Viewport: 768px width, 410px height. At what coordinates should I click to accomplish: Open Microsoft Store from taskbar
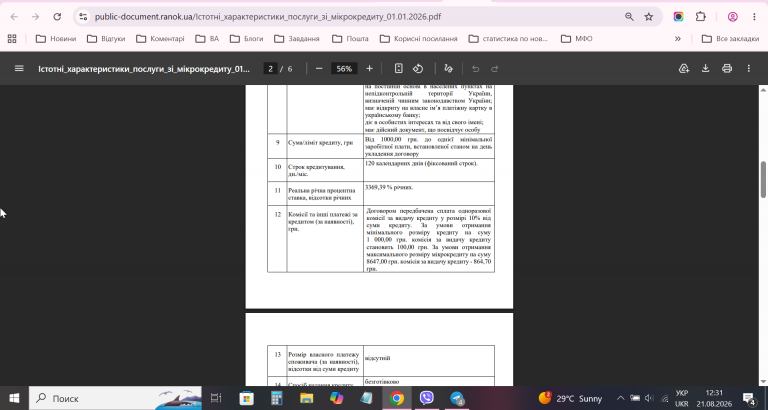[246, 398]
